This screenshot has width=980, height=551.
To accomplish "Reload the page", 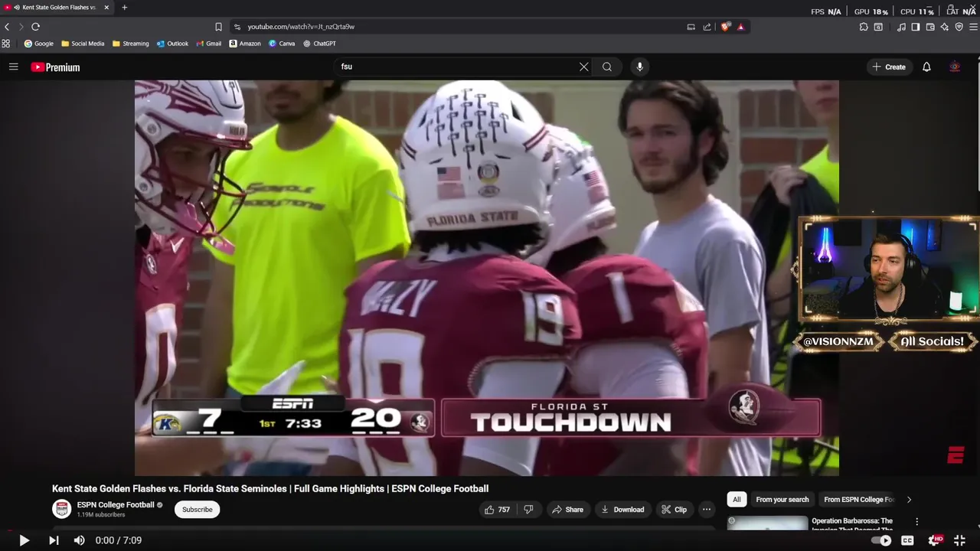I will 35,27.
